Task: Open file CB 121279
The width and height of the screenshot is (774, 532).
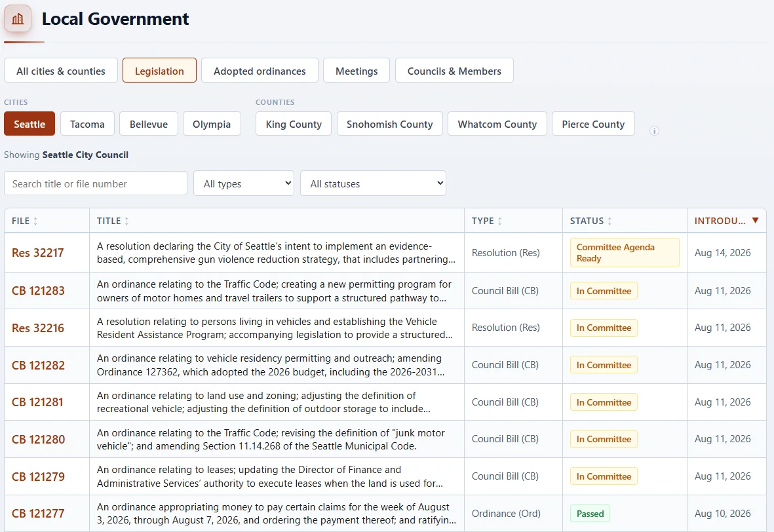Action: pyautogui.click(x=38, y=477)
